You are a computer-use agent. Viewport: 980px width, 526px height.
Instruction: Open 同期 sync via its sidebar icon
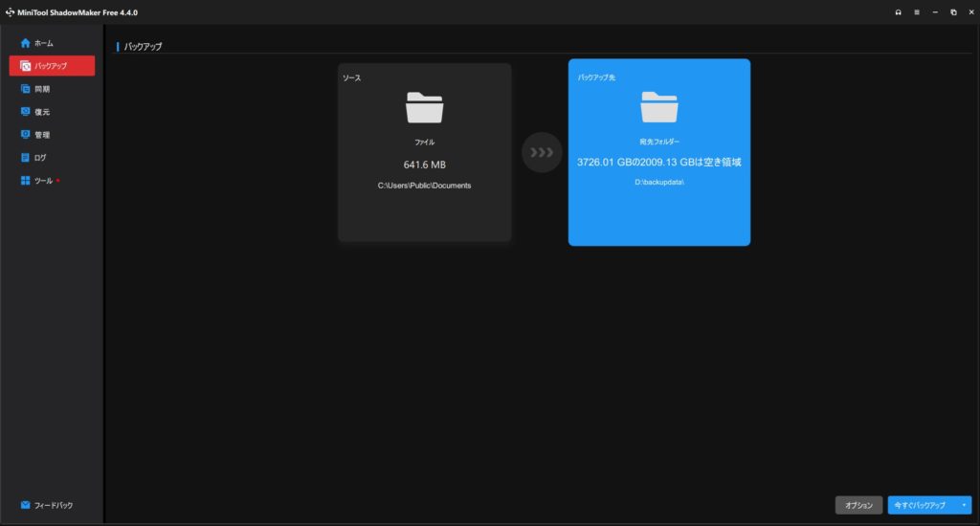pos(26,89)
